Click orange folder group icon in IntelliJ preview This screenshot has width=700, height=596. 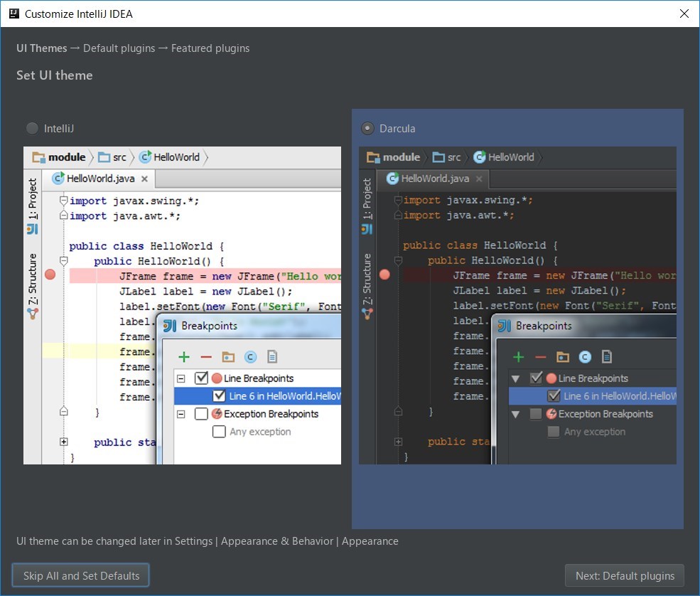coord(228,356)
